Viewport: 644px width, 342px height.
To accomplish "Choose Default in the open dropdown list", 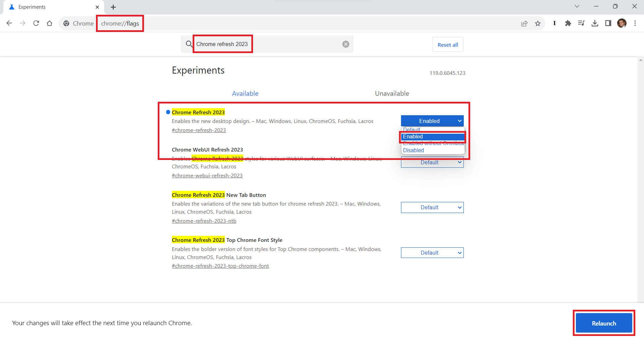I will pyautogui.click(x=433, y=130).
